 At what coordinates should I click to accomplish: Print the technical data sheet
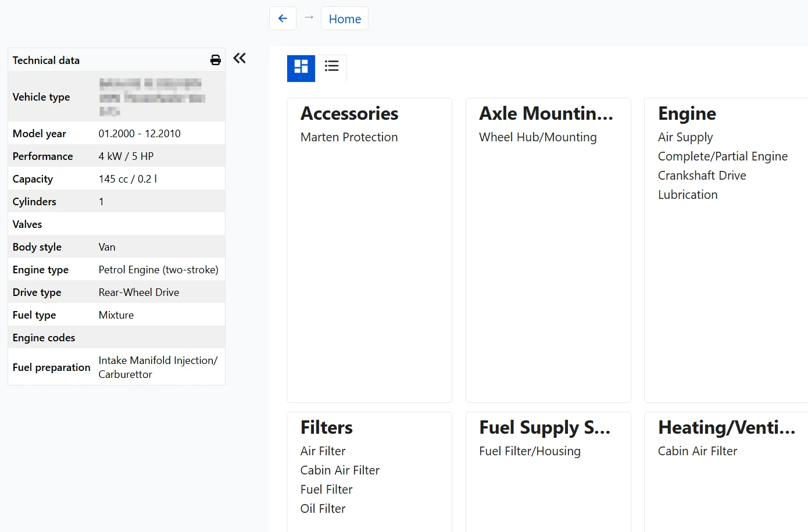[x=216, y=60]
